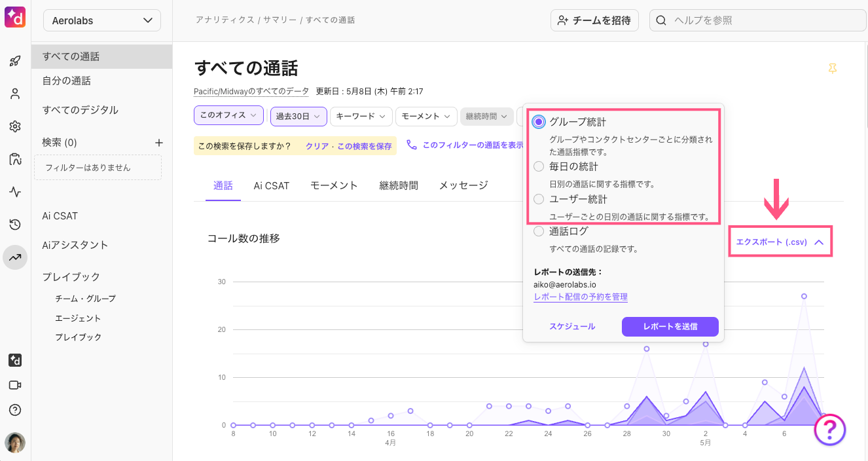
Task: Open the settings gear icon in sidebar
Action: (15, 126)
